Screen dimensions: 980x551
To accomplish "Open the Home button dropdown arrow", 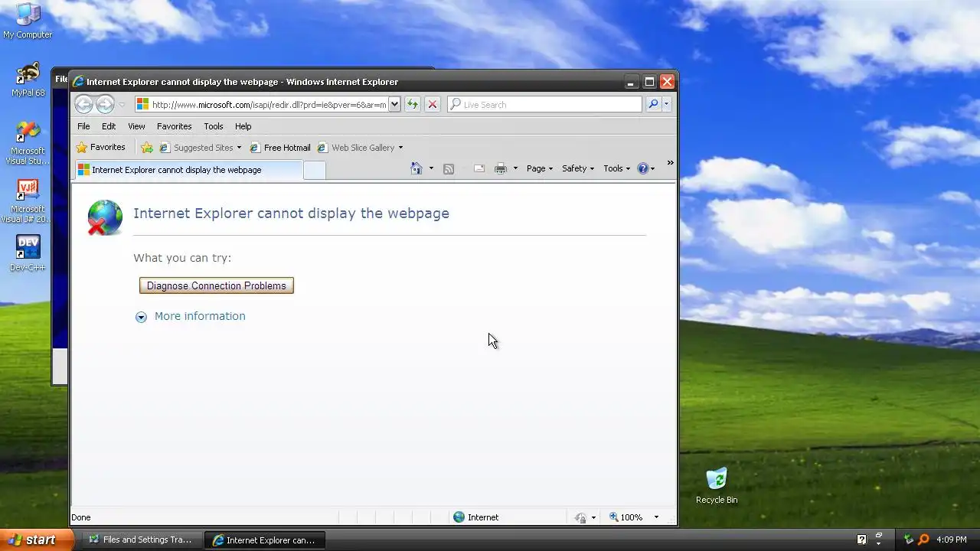I will click(431, 168).
